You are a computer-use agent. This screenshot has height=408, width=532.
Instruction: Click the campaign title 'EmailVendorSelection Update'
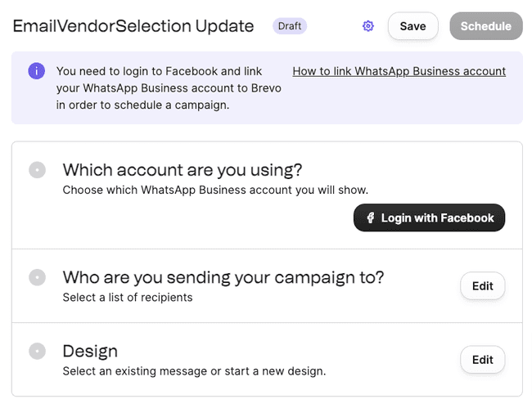133,26
